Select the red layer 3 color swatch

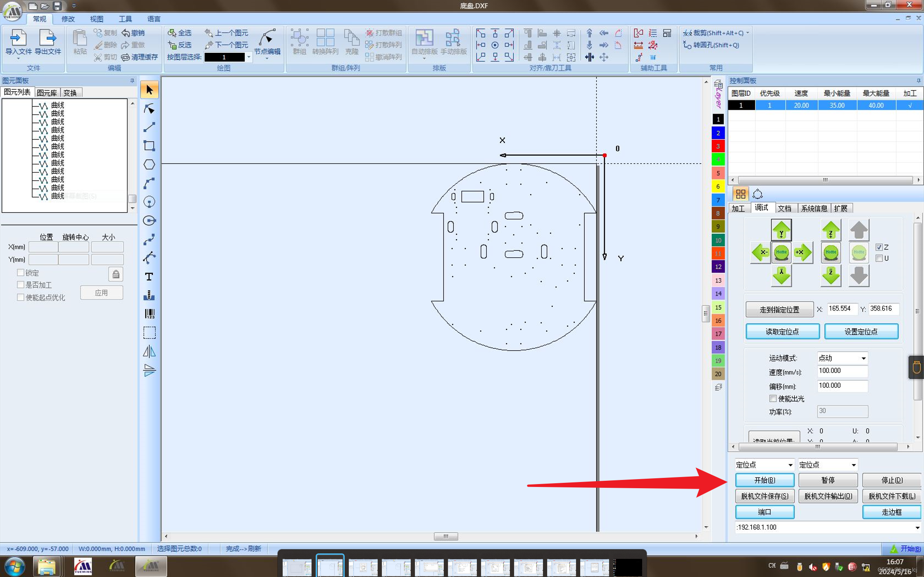tap(718, 146)
